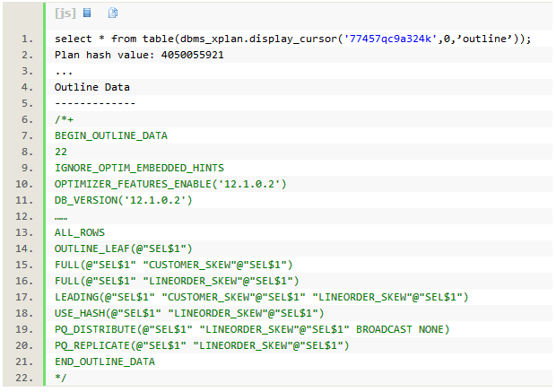The height and width of the screenshot is (392, 556).
Task: Click the '/*+' comment opener on line 6
Action: click(65, 119)
